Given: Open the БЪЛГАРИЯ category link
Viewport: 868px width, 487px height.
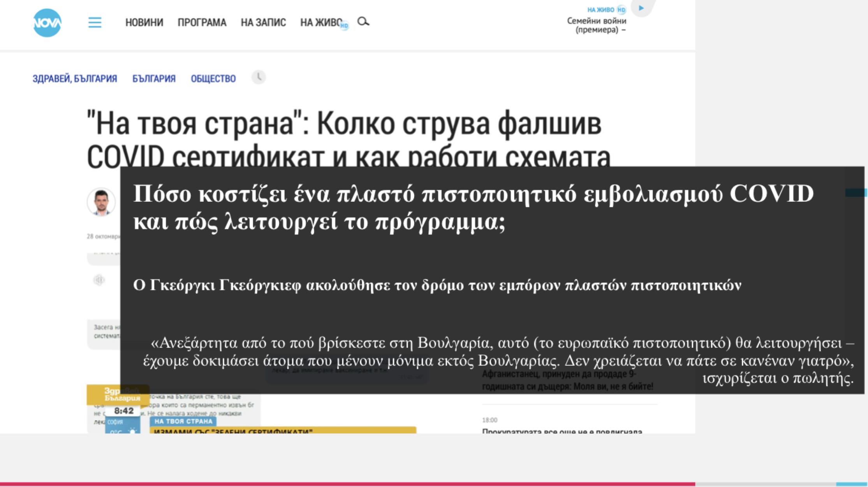Looking at the screenshot, I should 154,78.
